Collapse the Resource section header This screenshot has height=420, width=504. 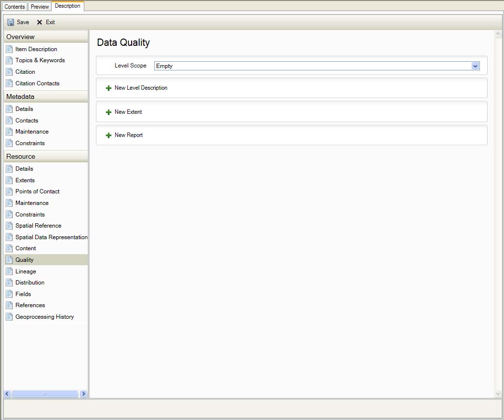[46, 156]
